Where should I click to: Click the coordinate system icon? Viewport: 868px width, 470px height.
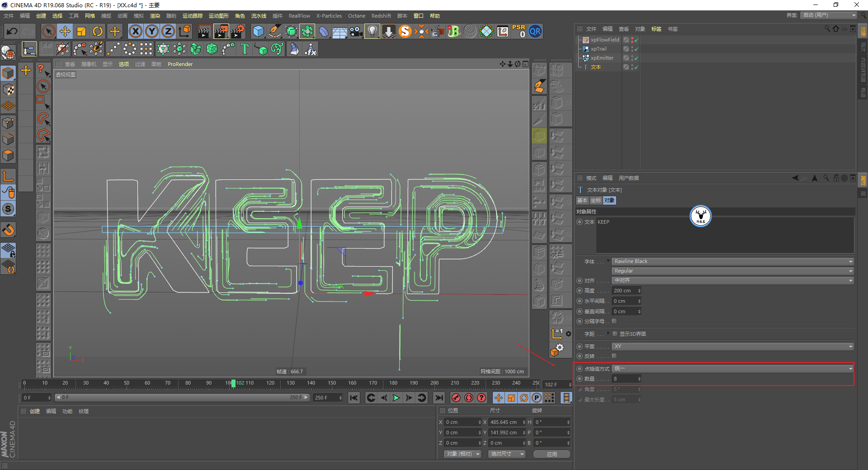coord(184,31)
